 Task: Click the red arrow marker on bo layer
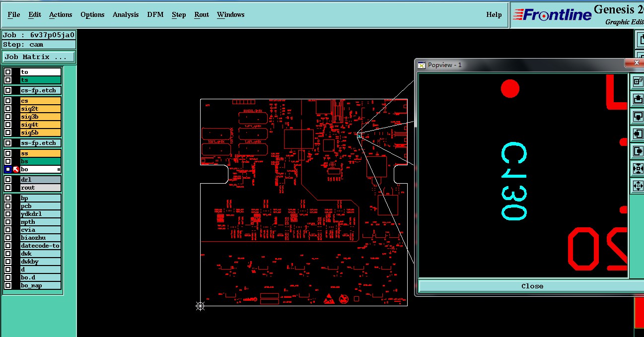16,169
